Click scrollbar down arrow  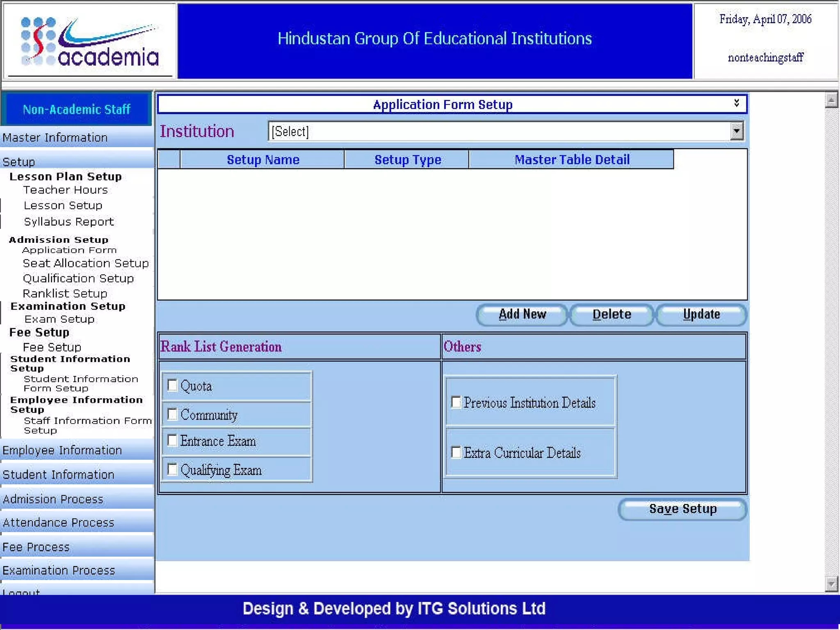pyautogui.click(x=831, y=583)
